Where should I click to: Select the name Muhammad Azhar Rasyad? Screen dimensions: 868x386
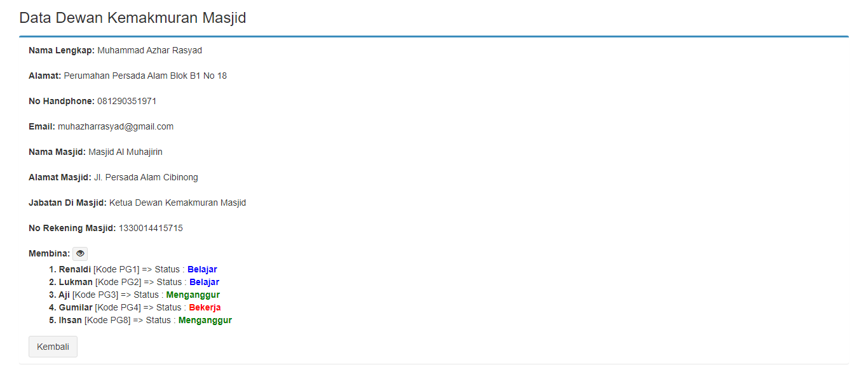click(149, 50)
